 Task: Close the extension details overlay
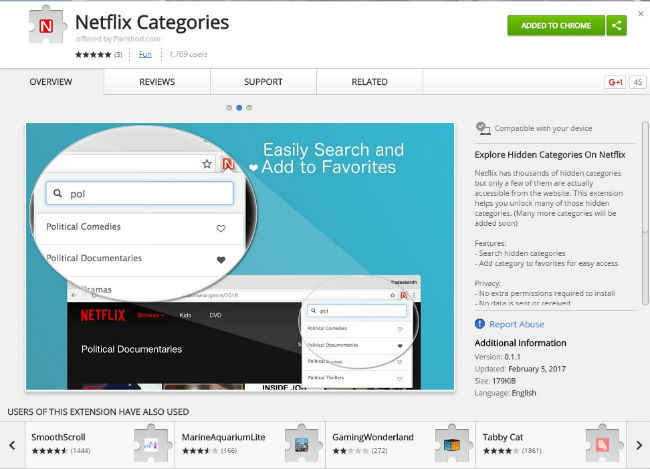pyautogui.click(x=641, y=13)
